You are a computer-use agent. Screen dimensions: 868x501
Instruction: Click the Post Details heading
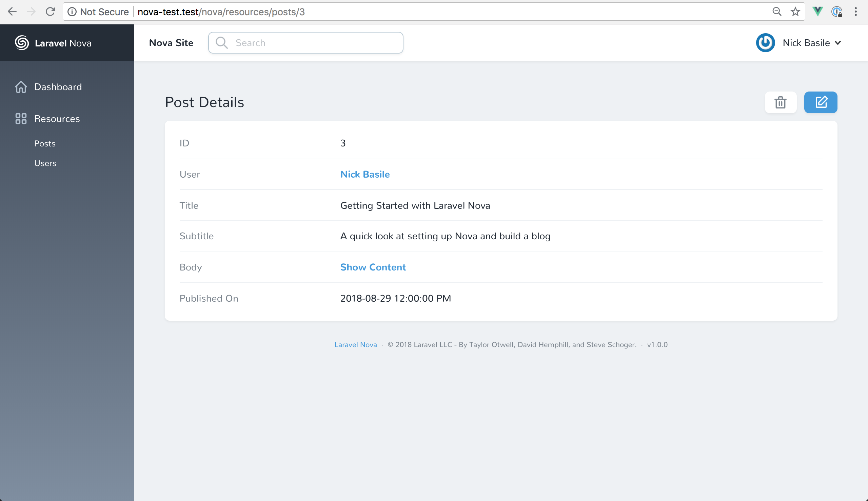(204, 102)
